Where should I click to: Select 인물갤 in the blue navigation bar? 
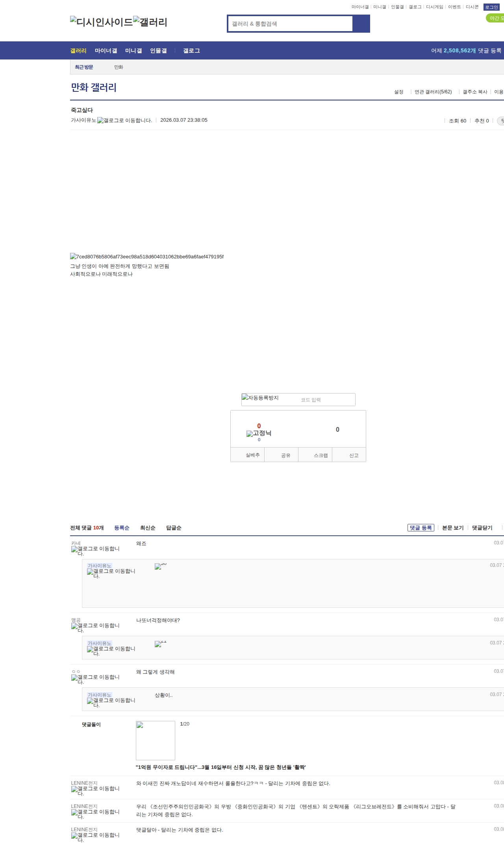click(x=158, y=51)
